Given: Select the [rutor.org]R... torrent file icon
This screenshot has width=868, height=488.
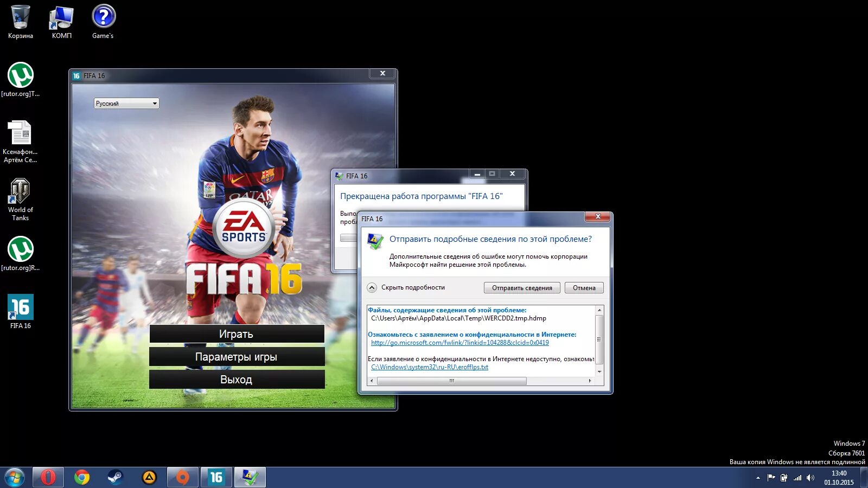Looking at the screenshot, I should click(x=21, y=254).
